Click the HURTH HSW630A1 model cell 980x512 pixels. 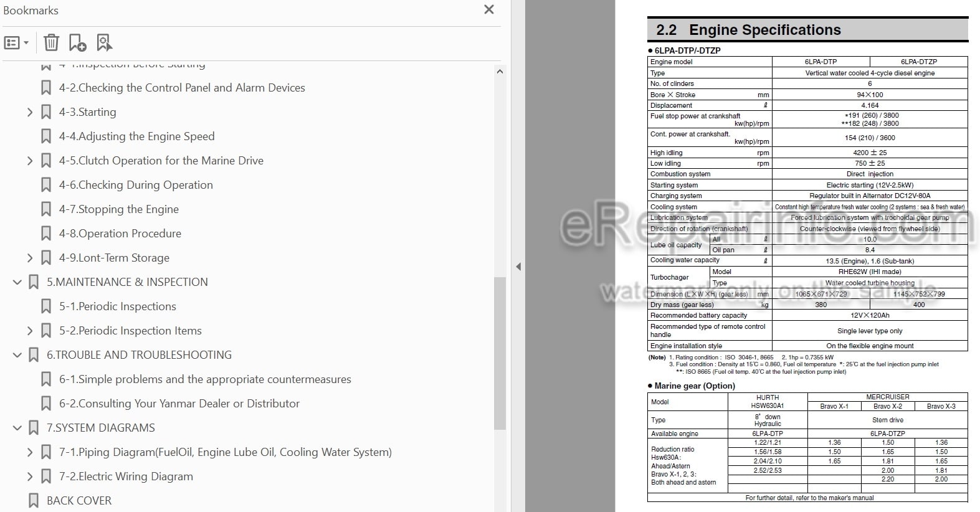click(768, 402)
